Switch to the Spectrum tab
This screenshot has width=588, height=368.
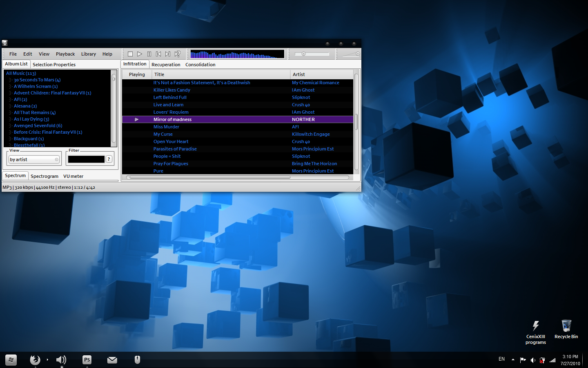click(x=16, y=175)
